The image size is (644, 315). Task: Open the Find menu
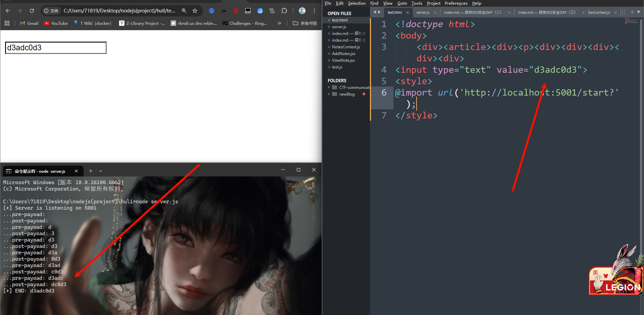point(374,3)
